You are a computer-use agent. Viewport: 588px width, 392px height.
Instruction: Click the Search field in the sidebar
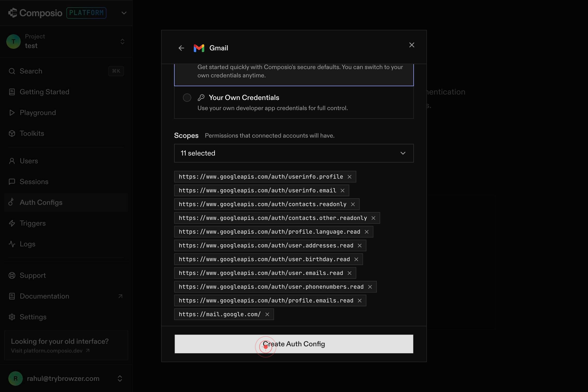coord(66,71)
